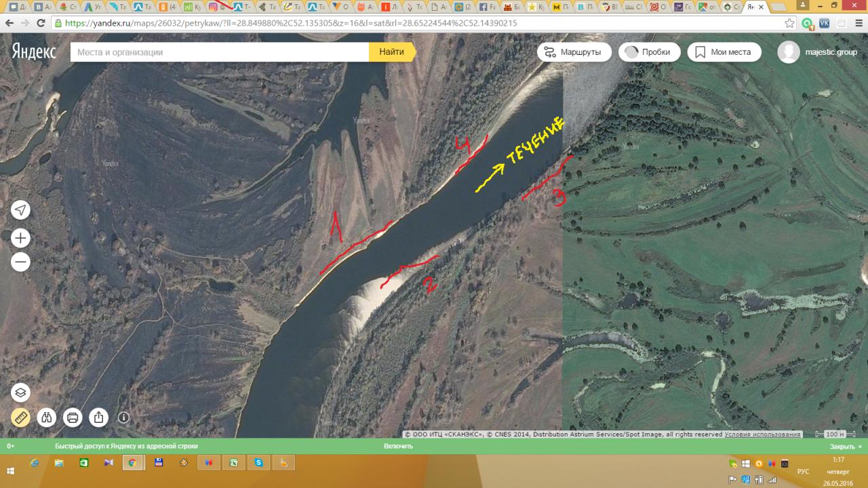This screenshot has width=868, height=488.
Task: Open panoramas with the binoculars icon
Action: [47, 417]
